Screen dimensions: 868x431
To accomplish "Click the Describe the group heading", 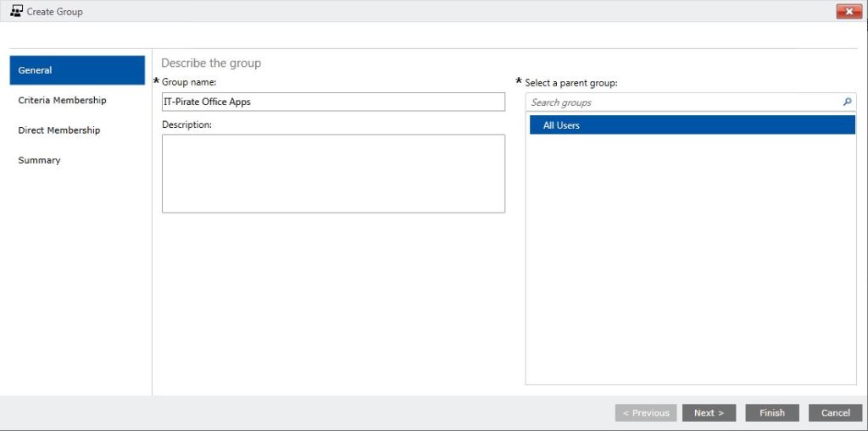I will [211, 63].
